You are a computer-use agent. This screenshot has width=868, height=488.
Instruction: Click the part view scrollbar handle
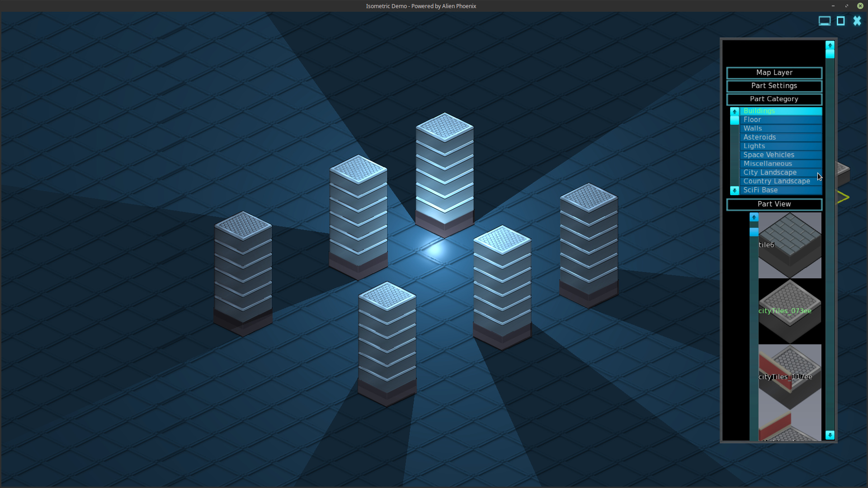[754, 232]
